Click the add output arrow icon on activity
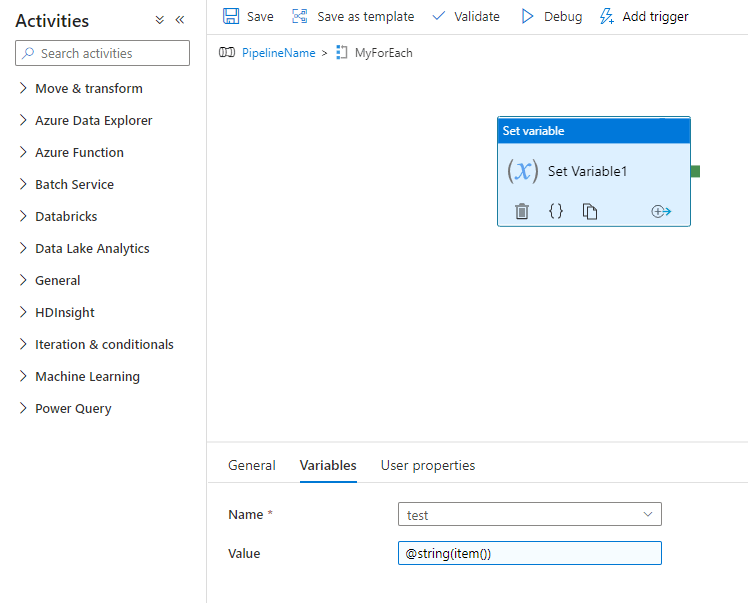This screenshot has height=603, width=748. 660,211
